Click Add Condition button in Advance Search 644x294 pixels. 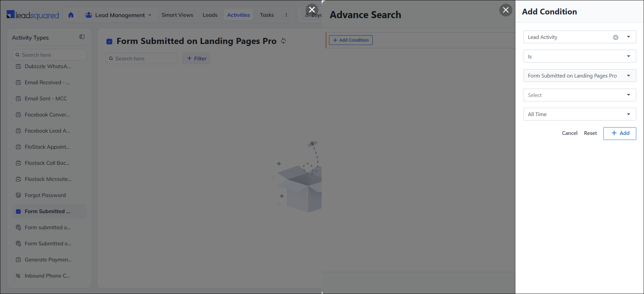pyautogui.click(x=351, y=40)
